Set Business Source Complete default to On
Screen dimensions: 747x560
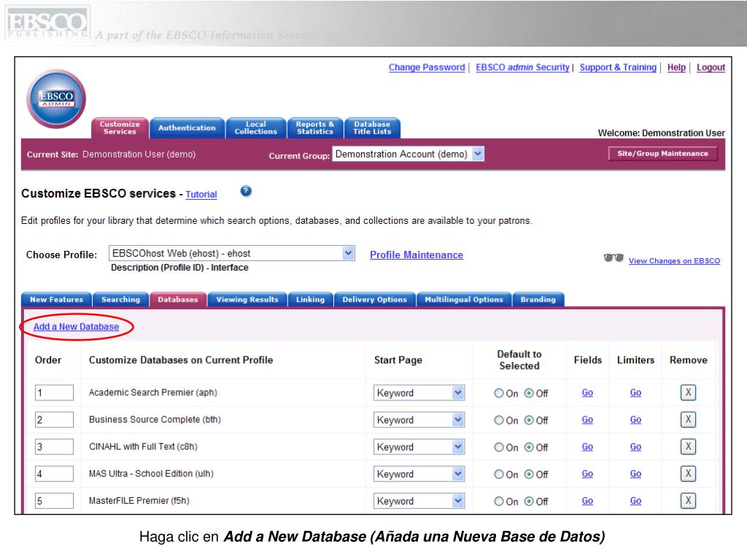click(499, 421)
